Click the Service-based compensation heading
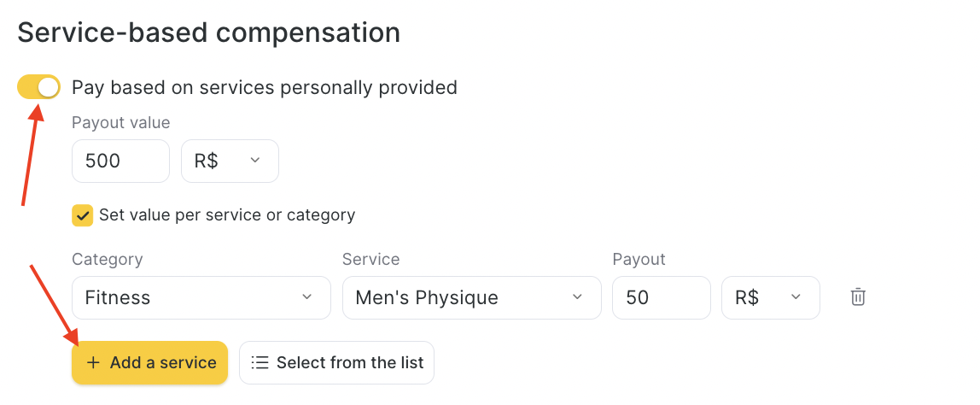This screenshot has height=405, width=980. coord(209,32)
